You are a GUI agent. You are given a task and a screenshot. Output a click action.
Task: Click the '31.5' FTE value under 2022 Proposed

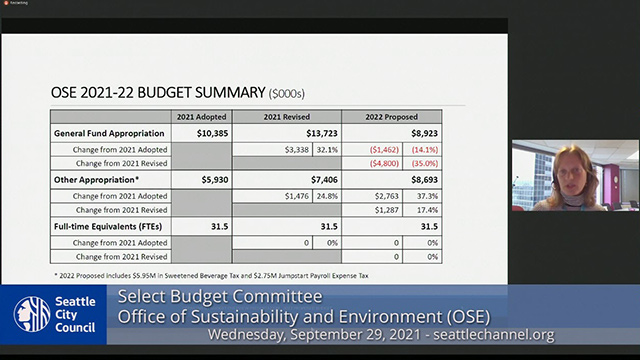(392, 226)
